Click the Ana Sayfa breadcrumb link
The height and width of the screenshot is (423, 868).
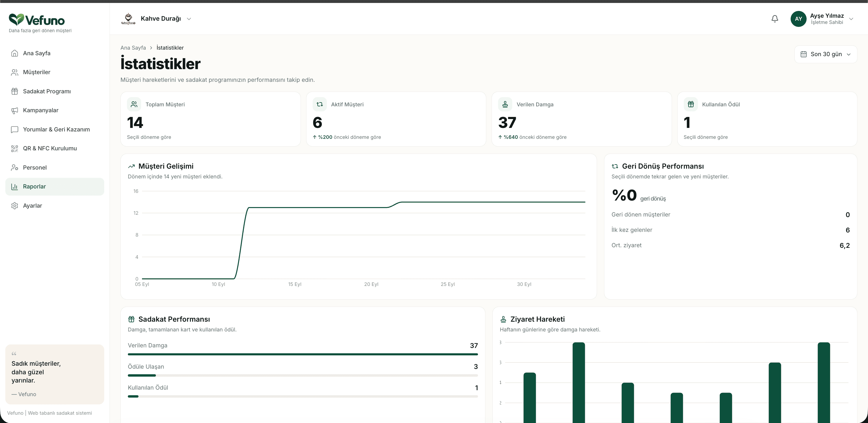pyautogui.click(x=133, y=48)
